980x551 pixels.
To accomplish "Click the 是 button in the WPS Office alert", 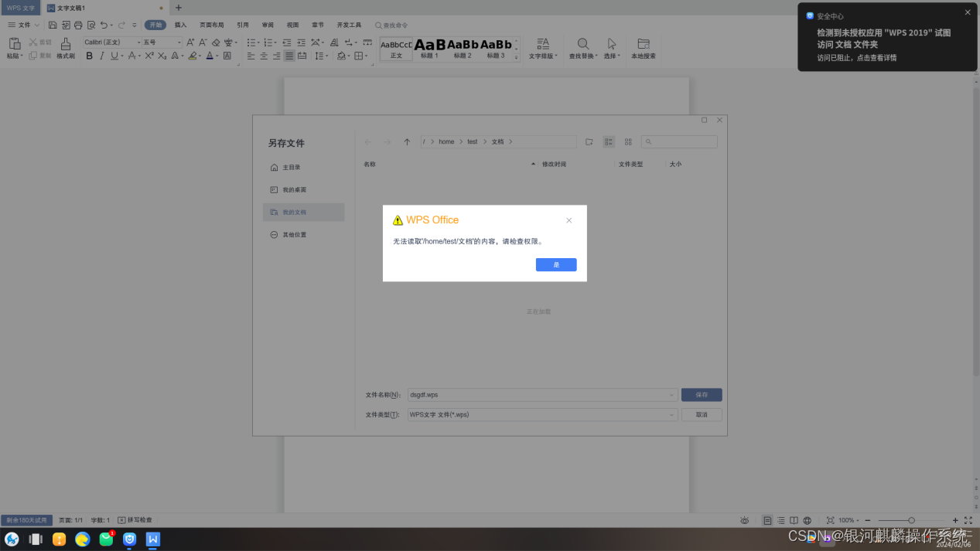I will click(x=556, y=264).
